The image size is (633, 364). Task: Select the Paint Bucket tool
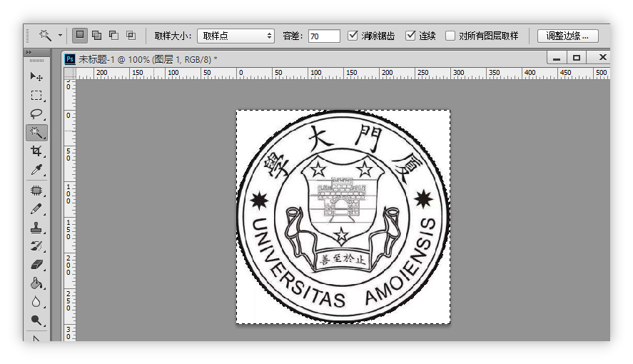click(36, 283)
